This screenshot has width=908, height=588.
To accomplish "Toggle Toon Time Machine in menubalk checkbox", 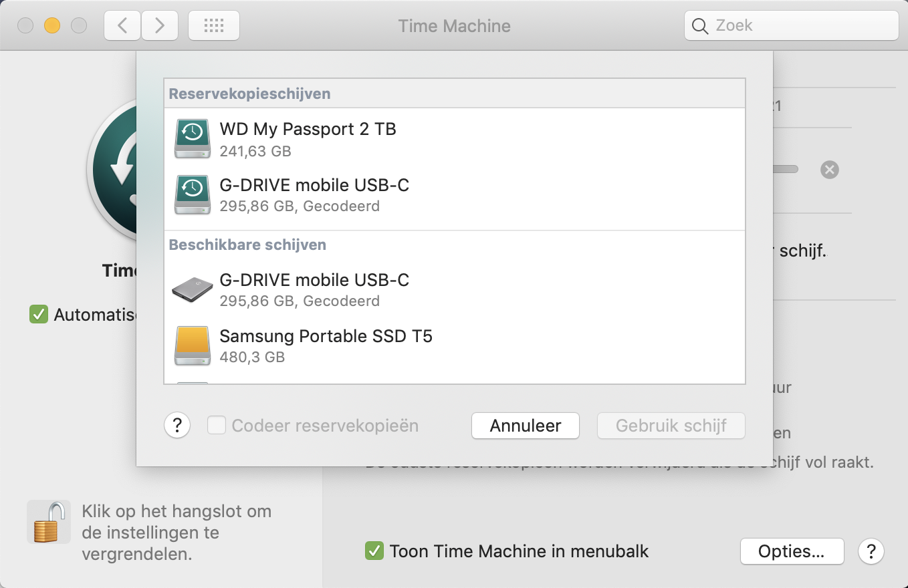I will click(374, 551).
